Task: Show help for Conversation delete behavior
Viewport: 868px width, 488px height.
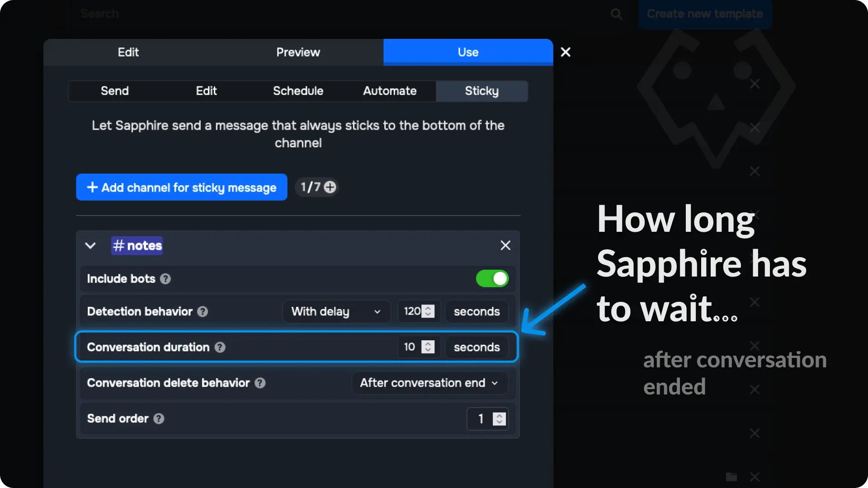Action: tap(260, 383)
